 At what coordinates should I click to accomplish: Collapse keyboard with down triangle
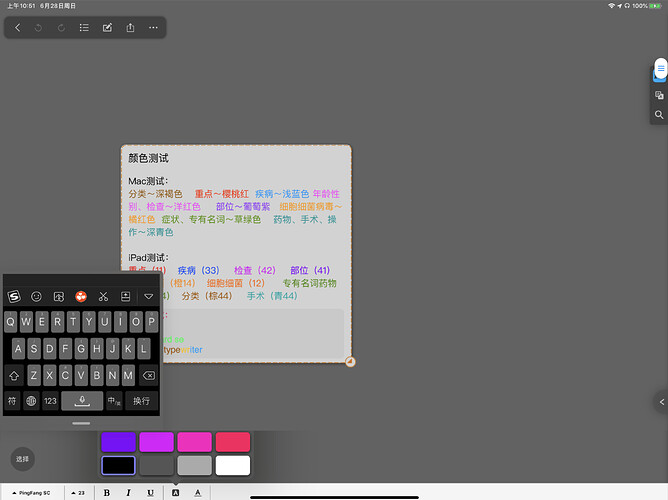148,296
